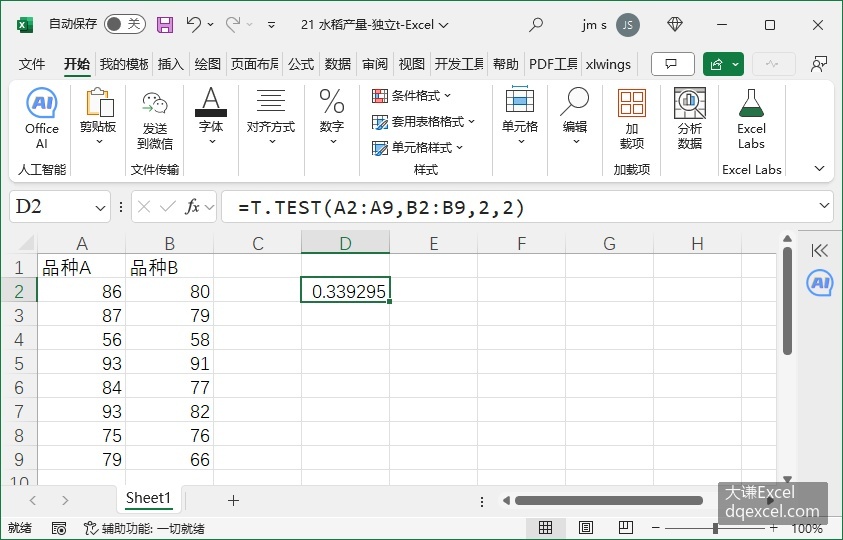Open Conditional Formatting (条件格式)

(x=412, y=96)
